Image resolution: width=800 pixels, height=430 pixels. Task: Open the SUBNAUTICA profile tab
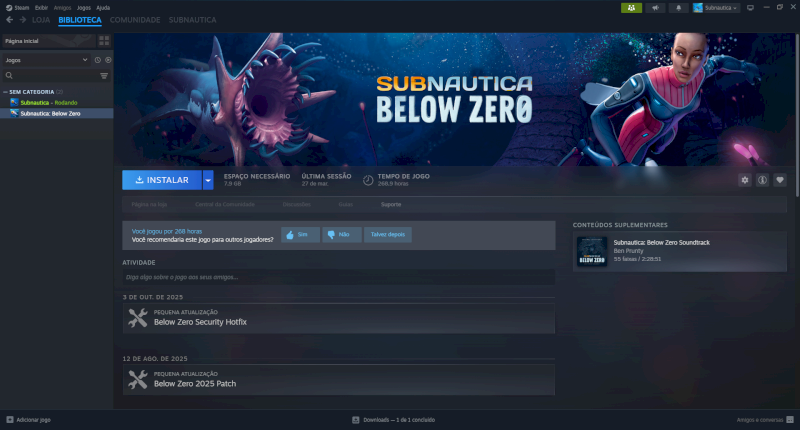tap(192, 20)
